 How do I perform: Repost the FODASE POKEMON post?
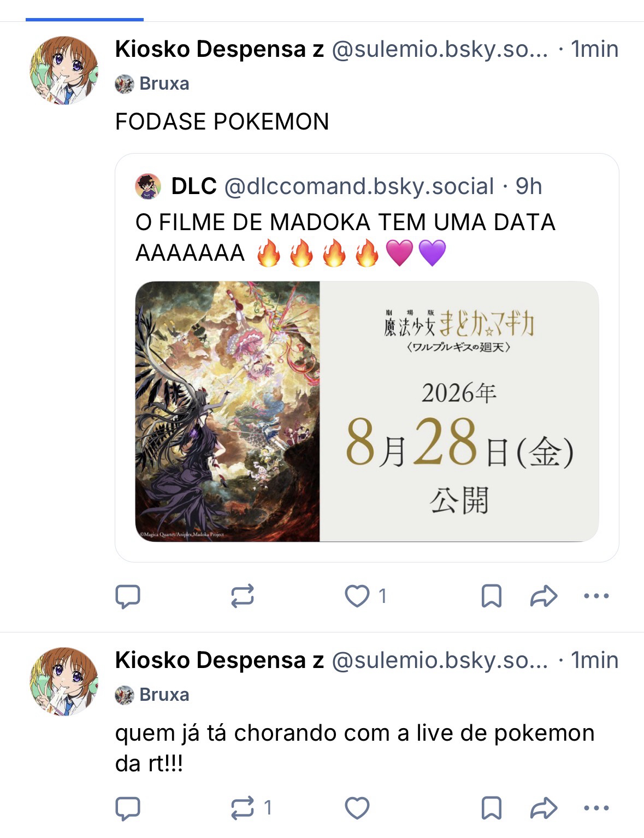243,596
